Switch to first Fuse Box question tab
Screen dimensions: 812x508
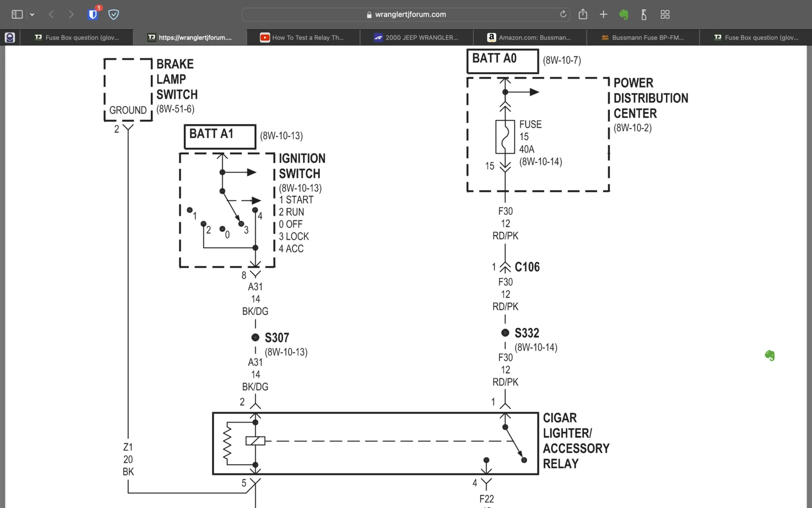(77, 38)
